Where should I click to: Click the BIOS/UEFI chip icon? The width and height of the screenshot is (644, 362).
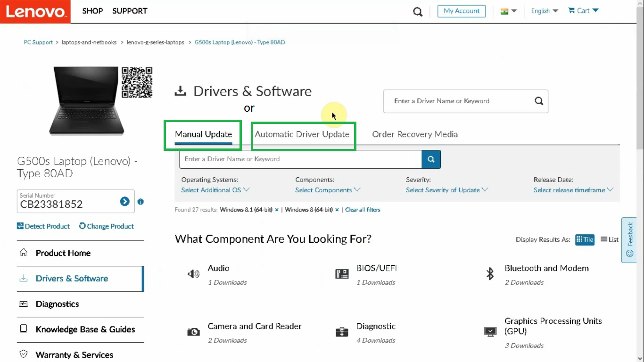[342, 274]
